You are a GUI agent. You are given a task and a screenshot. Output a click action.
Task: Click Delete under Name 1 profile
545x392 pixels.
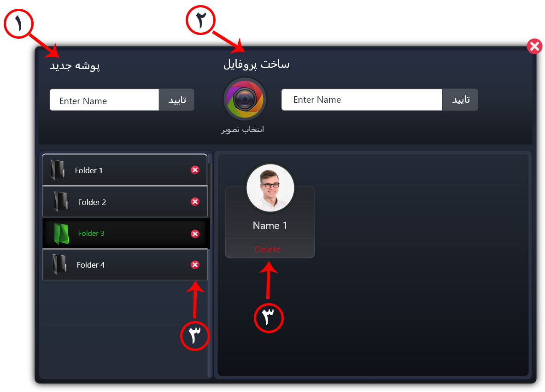268,249
